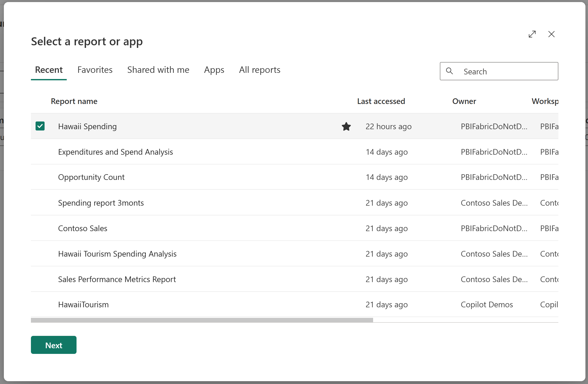Select the Spending report 3monts entry
Viewport: 588px width, 384px height.
tap(101, 202)
